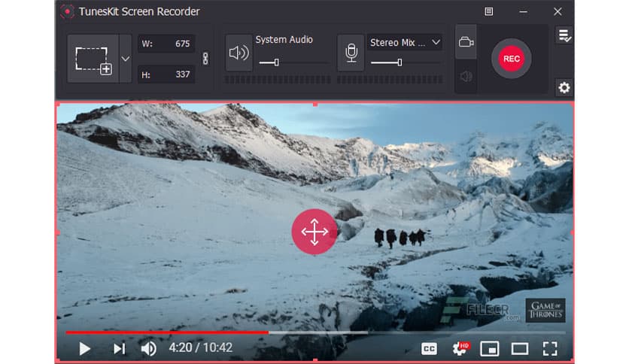This screenshot has width=629, height=364.
Task: Open the Stereo Mix input dropdown
Action: [x=405, y=43]
